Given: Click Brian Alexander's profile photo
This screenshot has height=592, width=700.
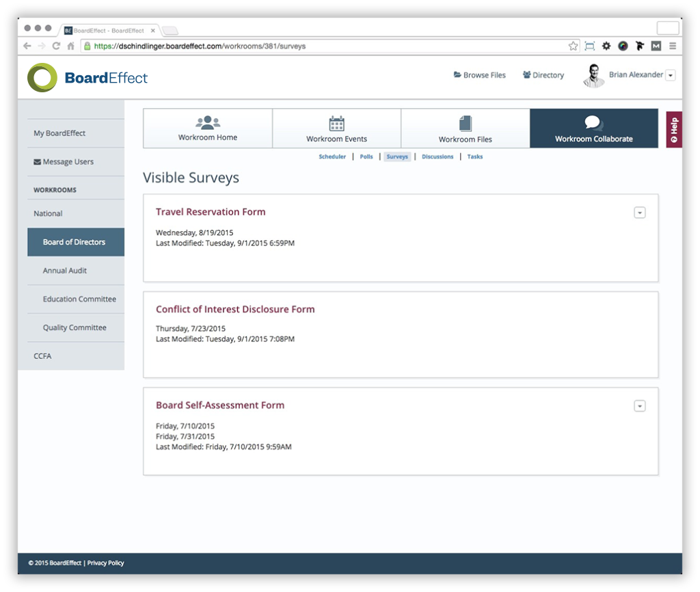Looking at the screenshot, I should [x=593, y=75].
